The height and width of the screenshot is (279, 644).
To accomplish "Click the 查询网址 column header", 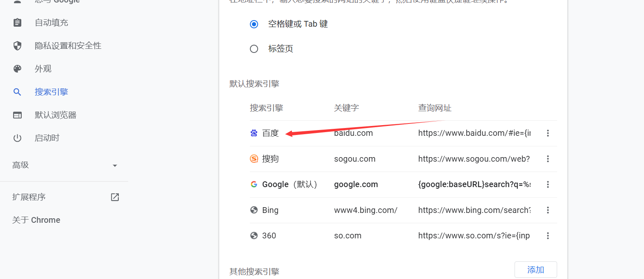I will pyautogui.click(x=435, y=108).
